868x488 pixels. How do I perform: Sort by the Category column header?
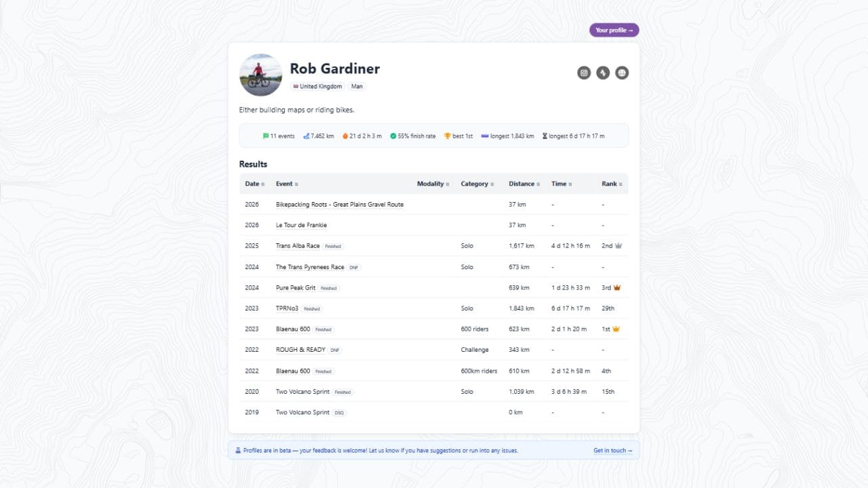477,184
